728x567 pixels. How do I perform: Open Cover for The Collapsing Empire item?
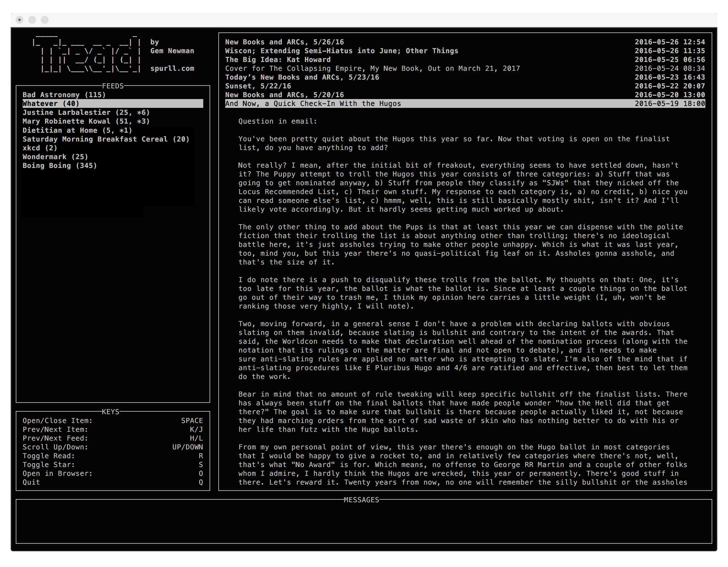pyautogui.click(x=465, y=68)
